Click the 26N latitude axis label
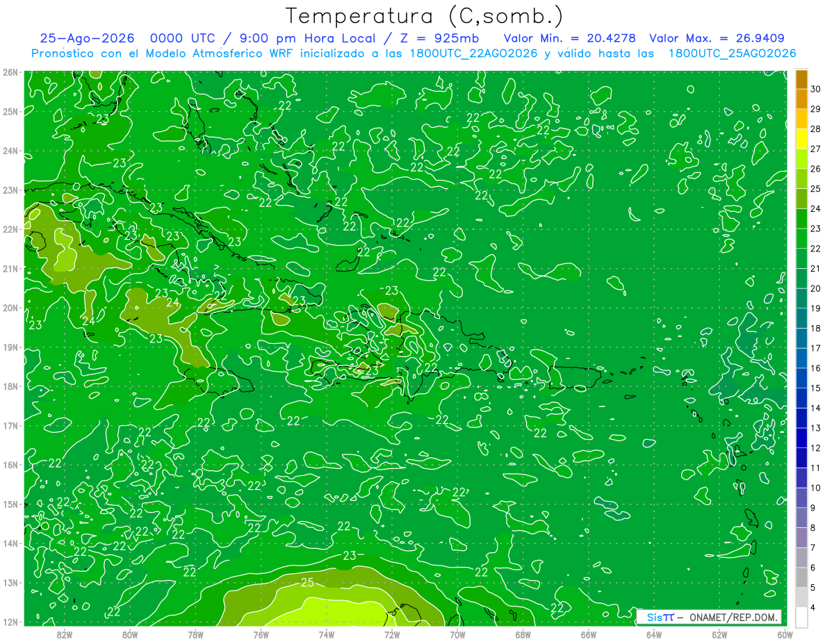This screenshot has height=644, width=834. [10, 72]
